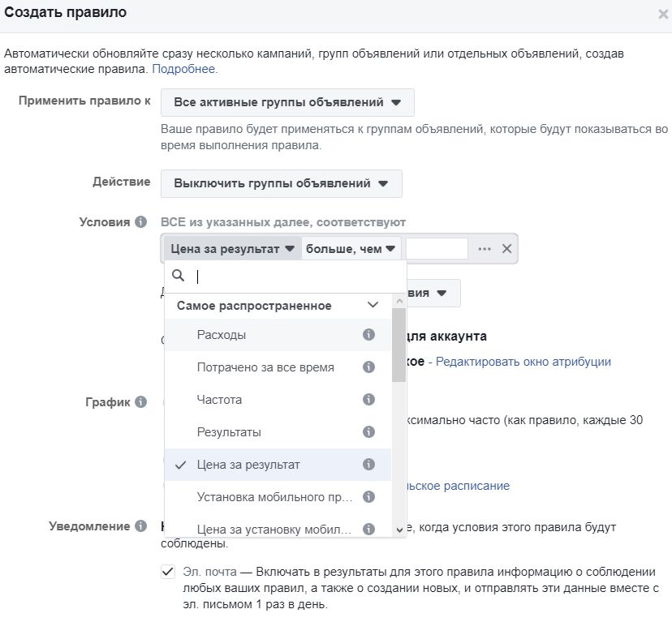Open the "Подробнее" link

pos(187,69)
